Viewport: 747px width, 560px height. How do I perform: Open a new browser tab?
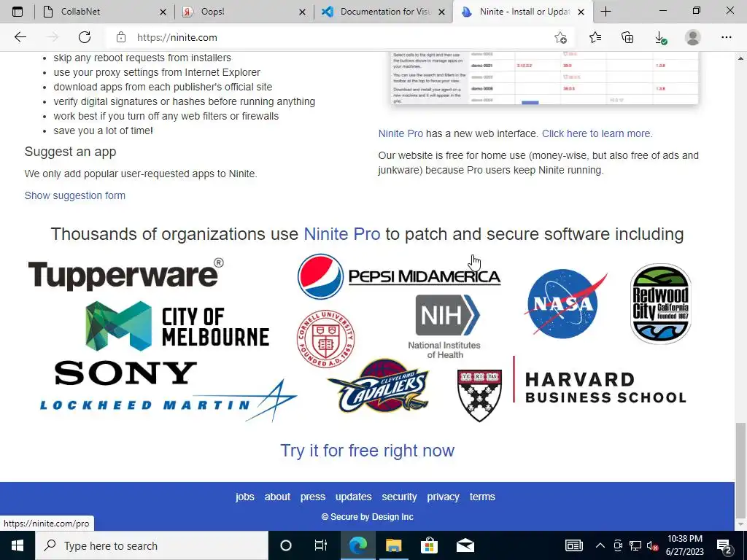pos(606,12)
